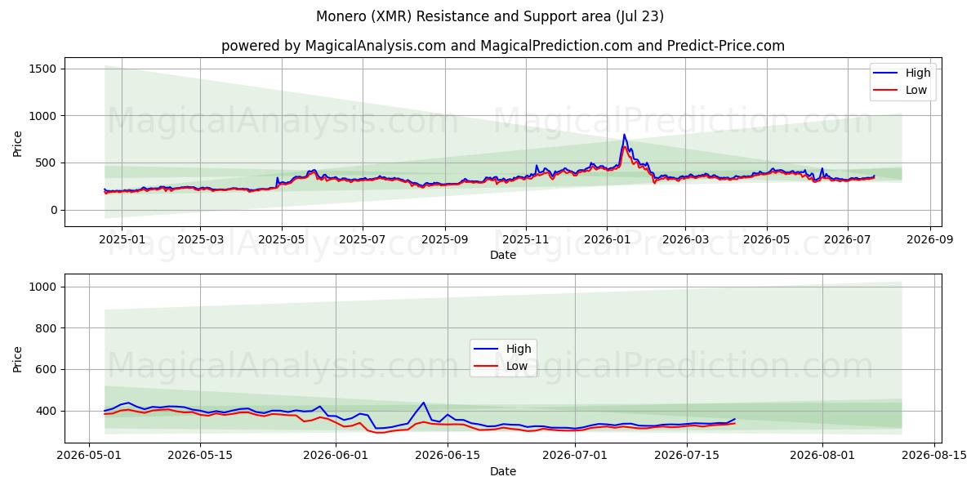
Task: Click the top chart's 'Date' axis label
Action: 503,256
